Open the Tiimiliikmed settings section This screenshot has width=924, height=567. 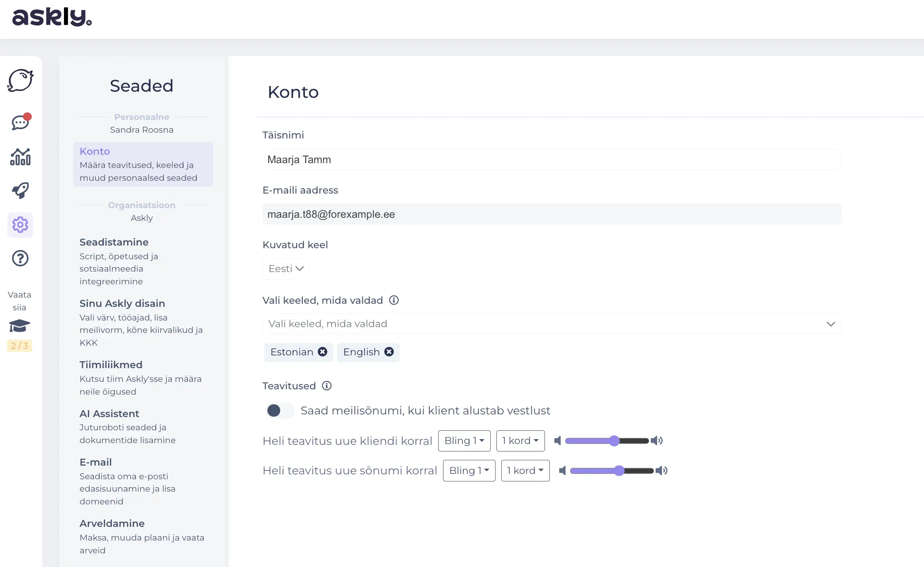pyautogui.click(x=111, y=365)
